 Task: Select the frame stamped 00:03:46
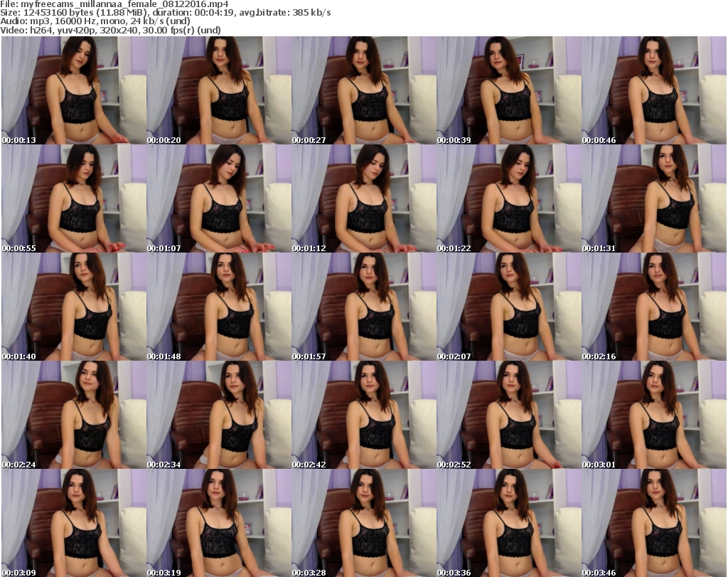point(654,523)
